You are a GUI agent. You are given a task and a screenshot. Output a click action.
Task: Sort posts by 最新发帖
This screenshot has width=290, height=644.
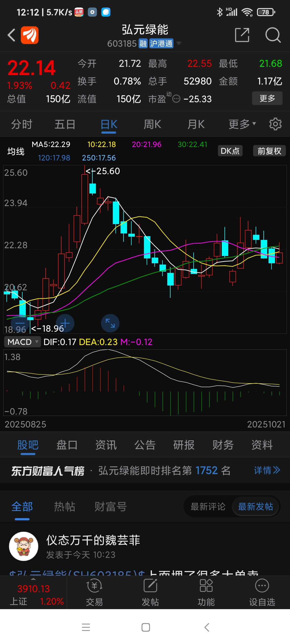point(255,506)
